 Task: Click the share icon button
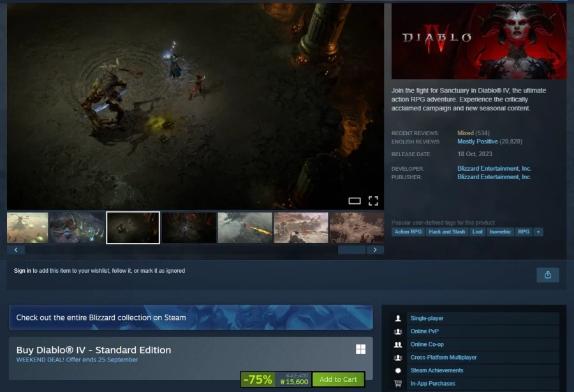[x=548, y=275]
